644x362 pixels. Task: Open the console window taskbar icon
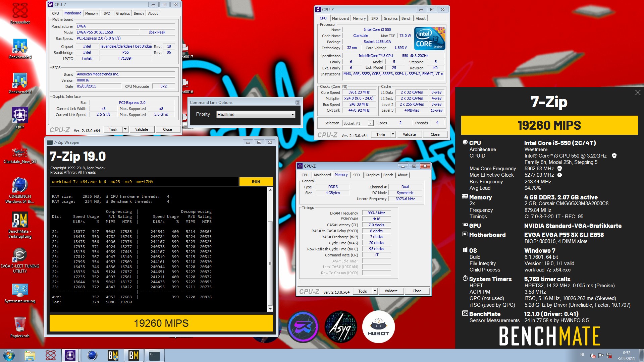(x=155, y=355)
